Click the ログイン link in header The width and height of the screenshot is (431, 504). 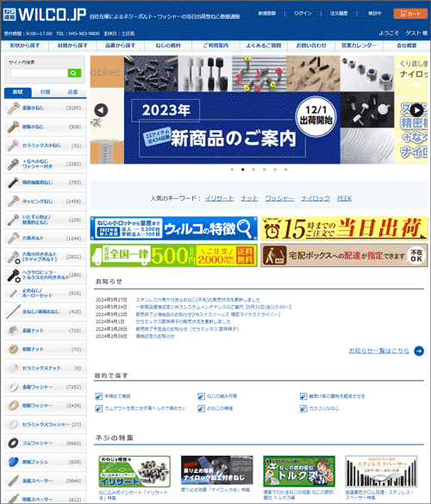(x=303, y=14)
